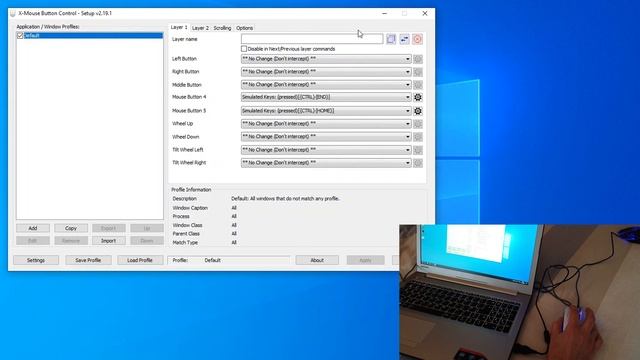
Task: Click the description text 'Default: All windows that do not match any profile.'
Action: [x=285, y=199]
